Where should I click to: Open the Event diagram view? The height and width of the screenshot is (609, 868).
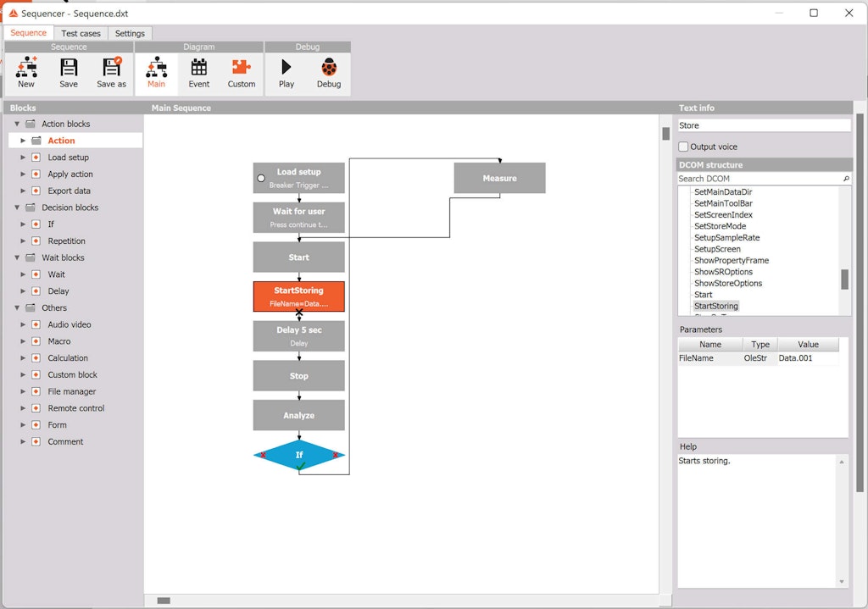(x=199, y=72)
